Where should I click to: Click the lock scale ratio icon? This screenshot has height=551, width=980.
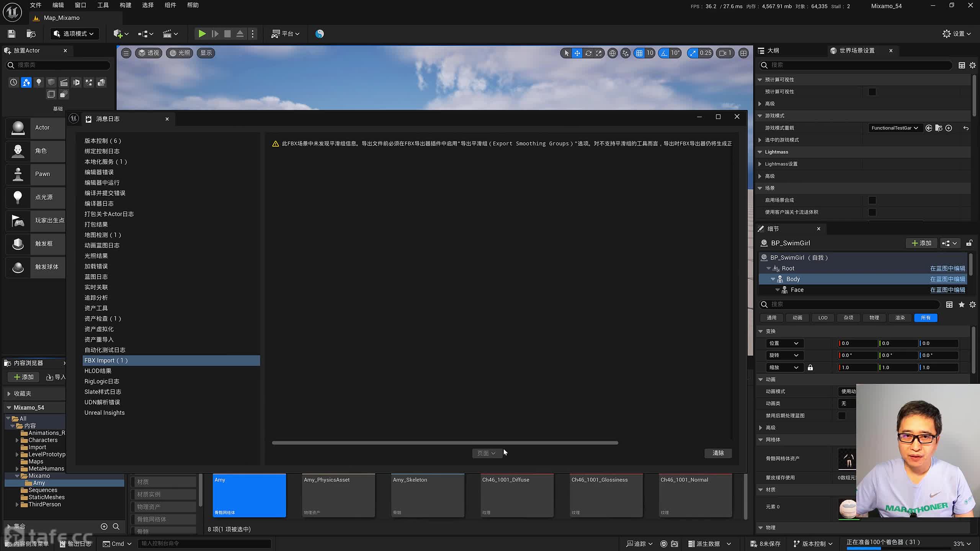810,367
